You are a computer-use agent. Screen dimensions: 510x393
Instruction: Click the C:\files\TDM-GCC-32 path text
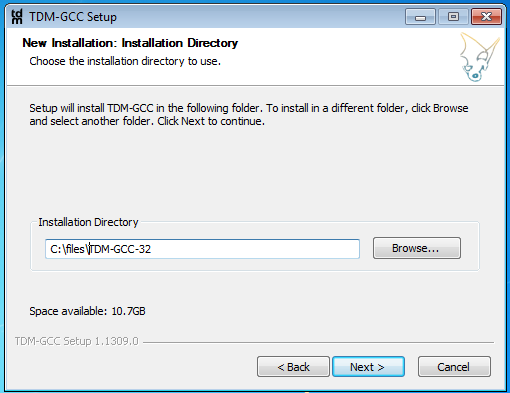click(x=100, y=249)
